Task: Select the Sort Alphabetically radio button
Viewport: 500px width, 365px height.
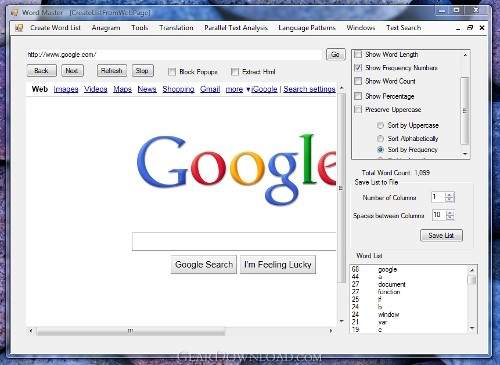Action: coord(380,138)
